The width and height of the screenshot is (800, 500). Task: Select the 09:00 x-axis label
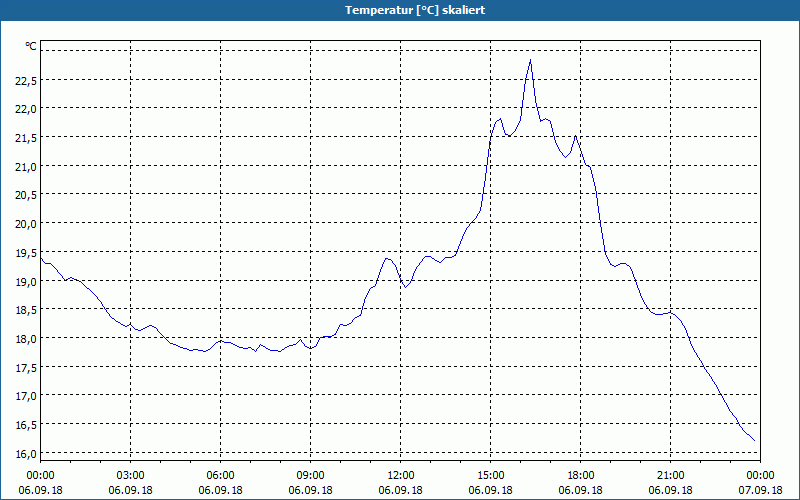tap(310, 476)
